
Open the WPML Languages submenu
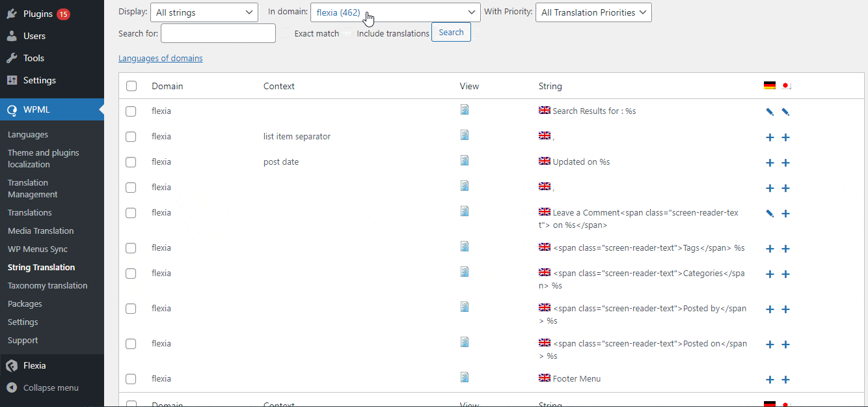pyautogui.click(x=28, y=135)
